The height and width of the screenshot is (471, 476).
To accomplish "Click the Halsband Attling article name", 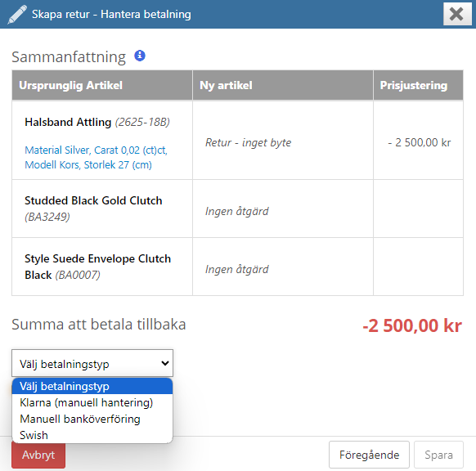I will (x=68, y=122).
